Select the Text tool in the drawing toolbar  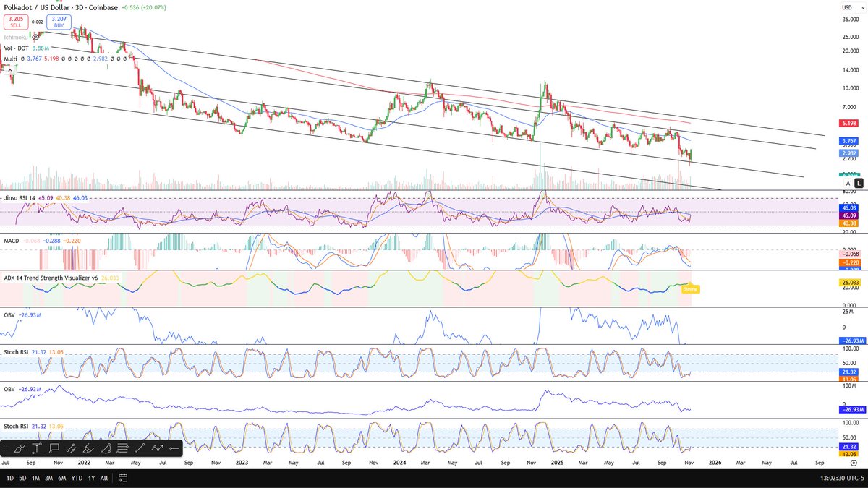pos(37,448)
